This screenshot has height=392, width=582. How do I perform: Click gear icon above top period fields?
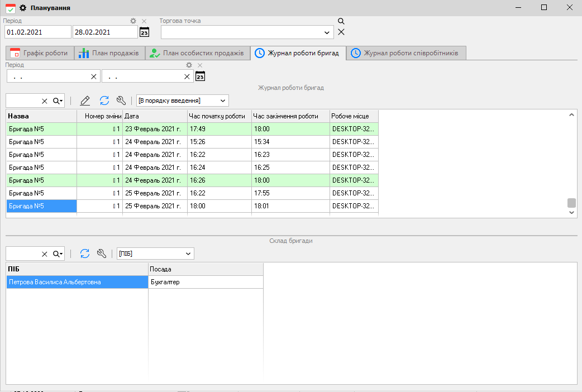click(133, 21)
